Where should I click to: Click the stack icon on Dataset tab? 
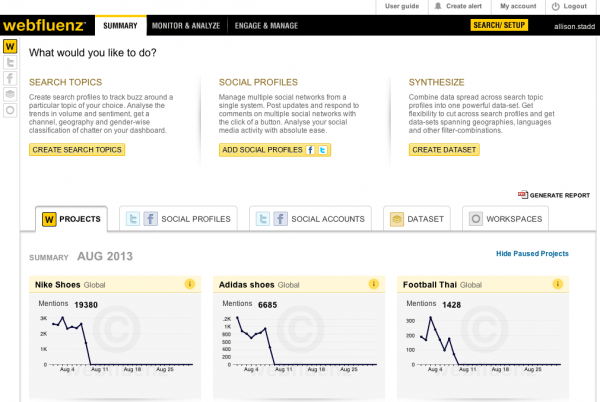pyautogui.click(x=397, y=219)
